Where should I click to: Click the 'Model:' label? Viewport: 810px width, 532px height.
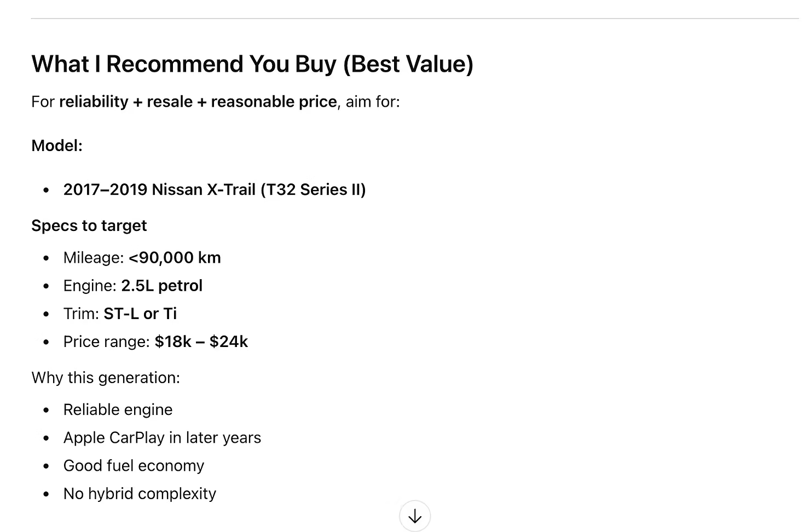coord(57,146)
